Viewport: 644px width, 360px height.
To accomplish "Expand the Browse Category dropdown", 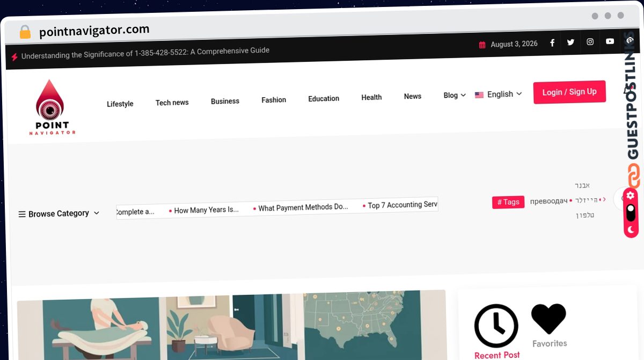I will 58,214.
